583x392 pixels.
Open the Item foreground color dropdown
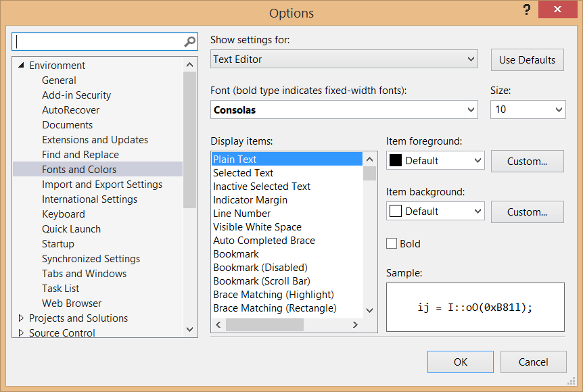(436, 160)
